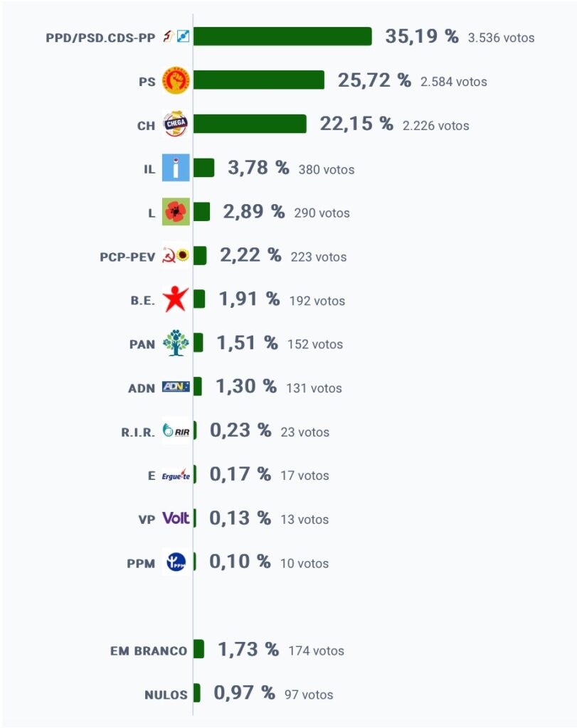Click the PPD/PSD.CDS-PP coalition logos
577x728 pixels.
click(x=176, y=36)
